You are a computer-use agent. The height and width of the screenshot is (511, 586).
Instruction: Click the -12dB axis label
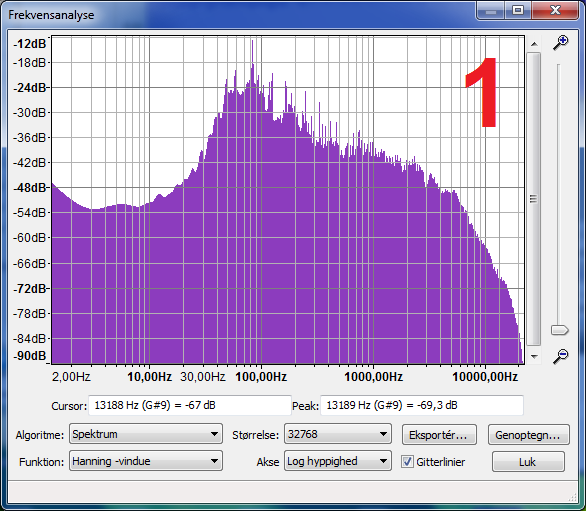click(x=30, y=44)
